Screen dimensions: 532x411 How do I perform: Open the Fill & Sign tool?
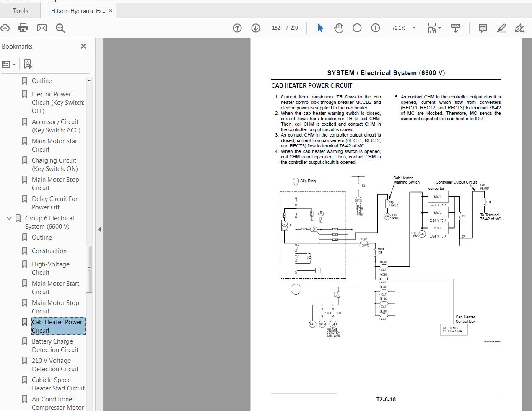coord(519,28)
